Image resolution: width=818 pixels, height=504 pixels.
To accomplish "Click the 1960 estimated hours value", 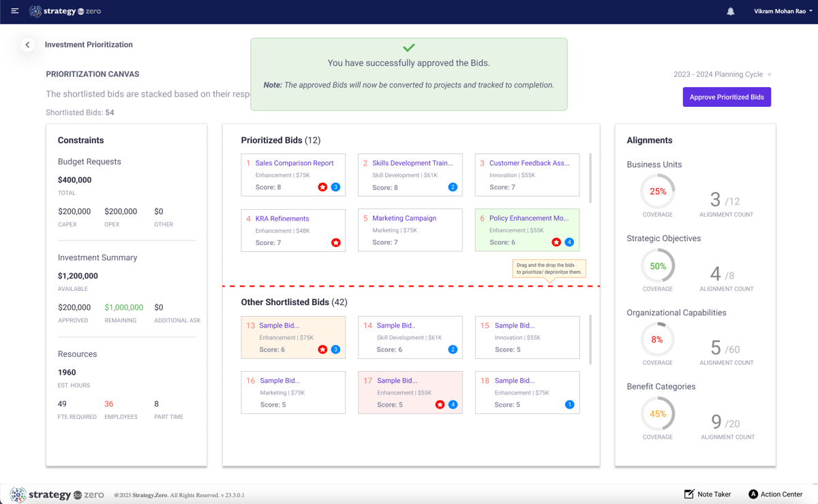I will (x=67, y=373).
